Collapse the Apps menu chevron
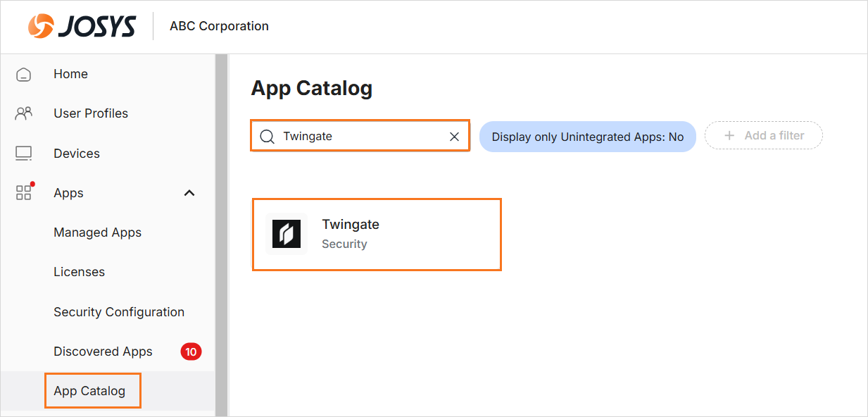The height and width of the screenshot is (417, 868). (x=189, y=193)
